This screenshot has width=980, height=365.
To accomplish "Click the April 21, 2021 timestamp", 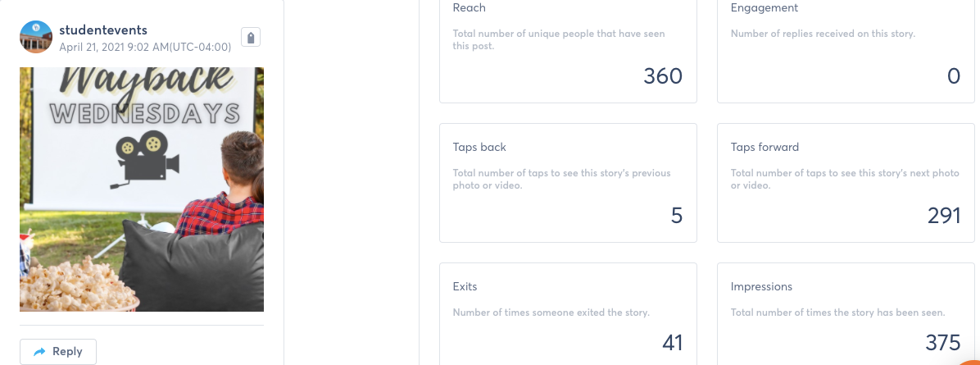I will click(x=145, y=47).
